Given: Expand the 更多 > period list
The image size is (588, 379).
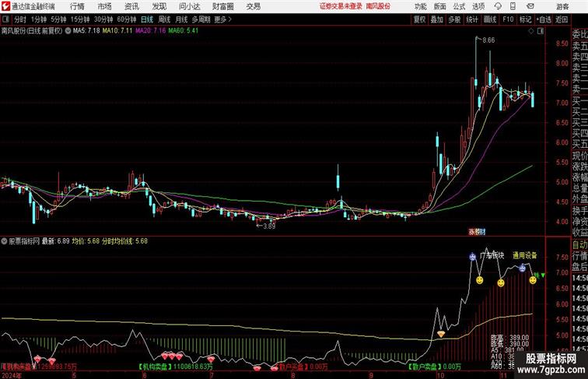Looking at the screenshot, I should click(x=222, y=19).
